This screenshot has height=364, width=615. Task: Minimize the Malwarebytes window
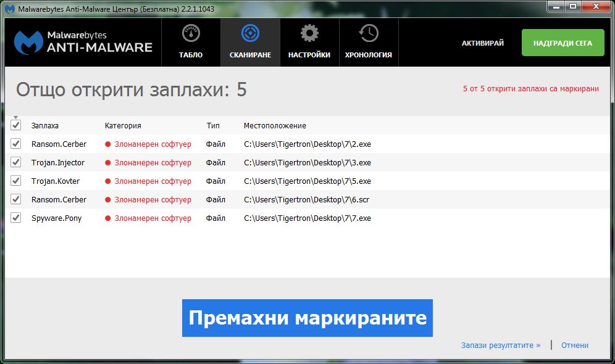(x=556, y=7)
